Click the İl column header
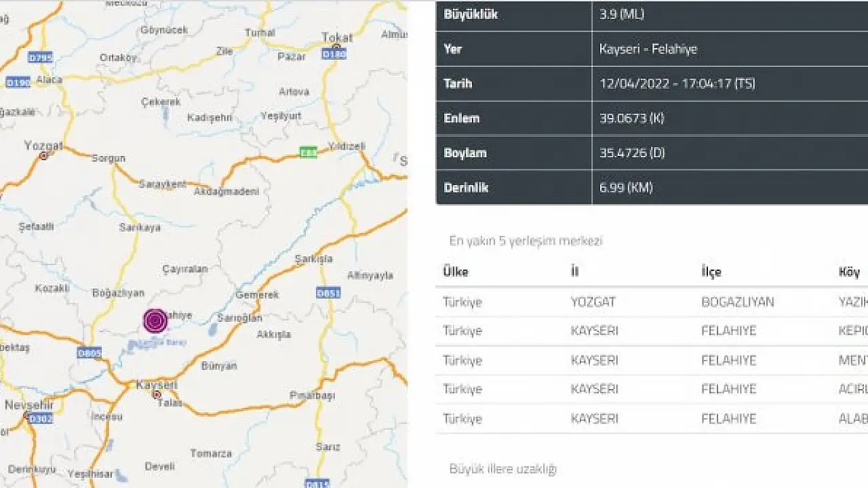This screenshot has height=488, width=868. [x=575, y=272]
